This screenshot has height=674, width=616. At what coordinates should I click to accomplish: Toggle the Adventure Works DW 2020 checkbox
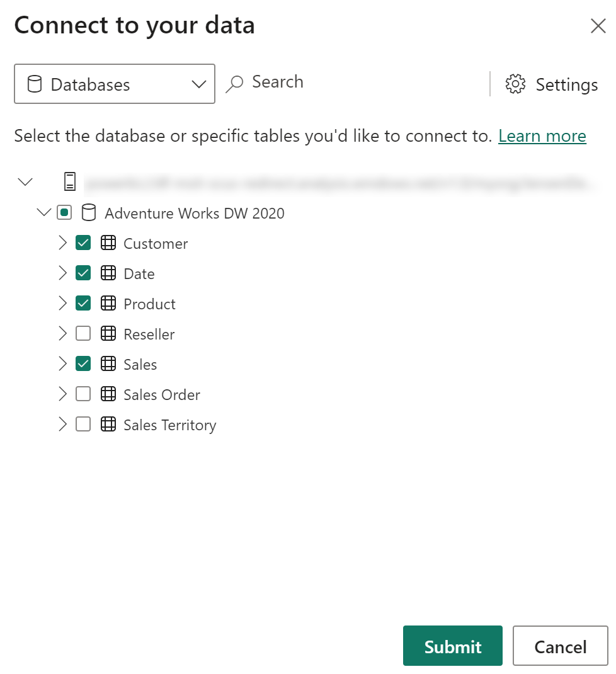point(64,212)
